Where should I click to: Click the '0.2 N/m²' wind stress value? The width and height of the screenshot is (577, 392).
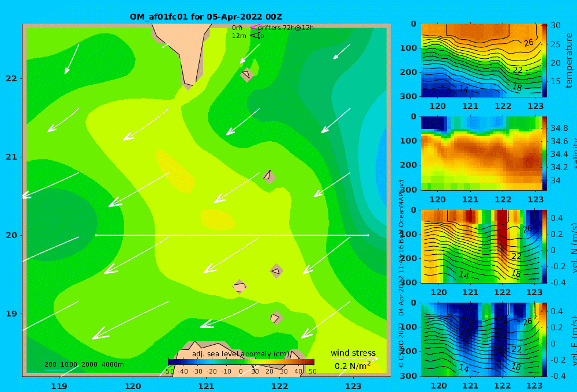353,366
